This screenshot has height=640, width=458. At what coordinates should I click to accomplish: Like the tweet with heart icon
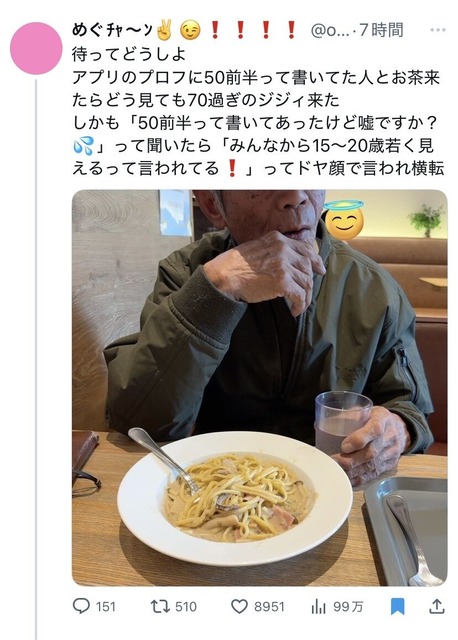[x=239, y=606]
